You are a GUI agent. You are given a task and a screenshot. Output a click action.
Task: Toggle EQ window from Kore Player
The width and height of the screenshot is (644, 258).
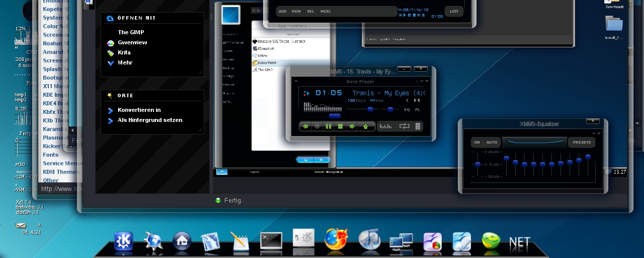coord(407,109)
